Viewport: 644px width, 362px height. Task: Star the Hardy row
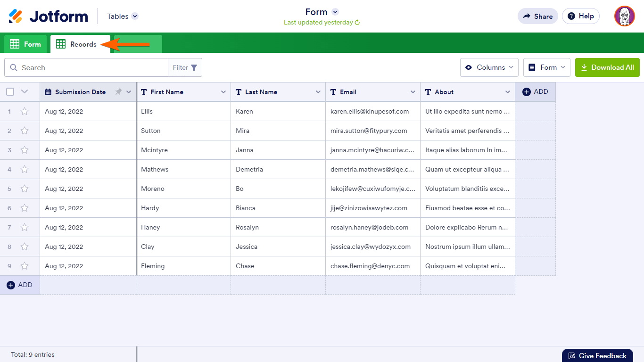point(25,208)
